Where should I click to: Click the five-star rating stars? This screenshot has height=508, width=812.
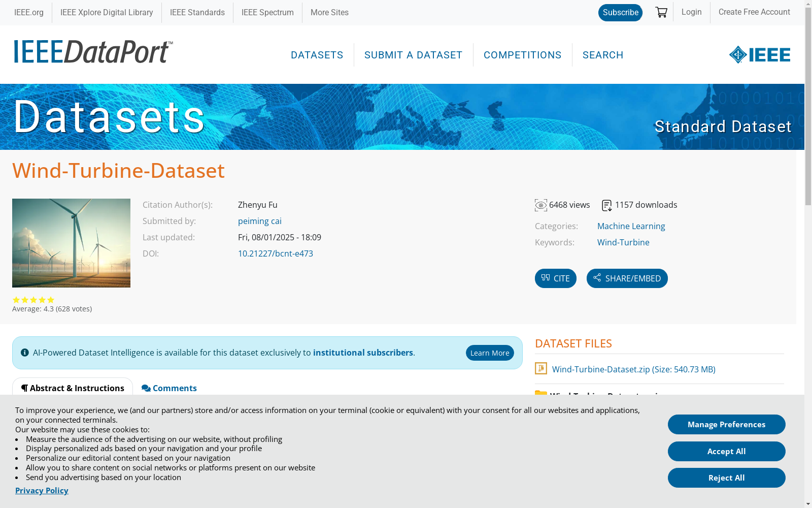[x=33, y=300]
